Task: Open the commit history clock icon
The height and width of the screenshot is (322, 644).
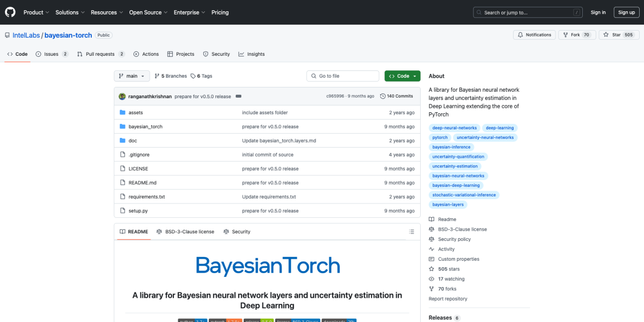Action: (x=382, y=96)
